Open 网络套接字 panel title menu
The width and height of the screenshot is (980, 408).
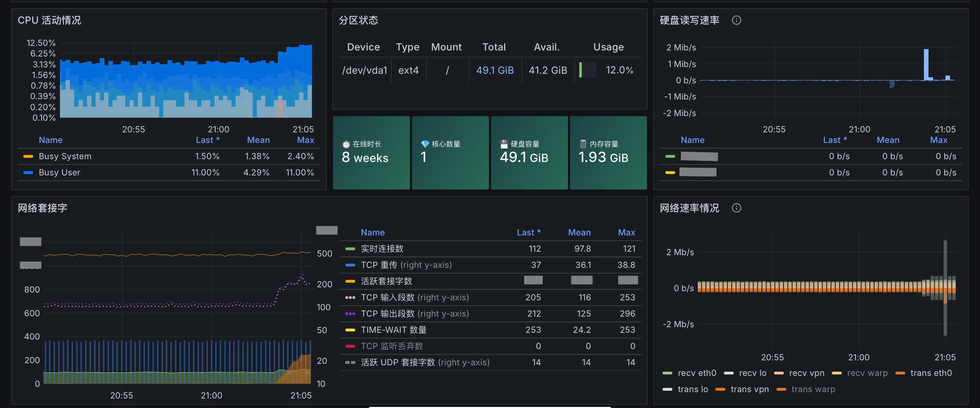pos(42,208)
